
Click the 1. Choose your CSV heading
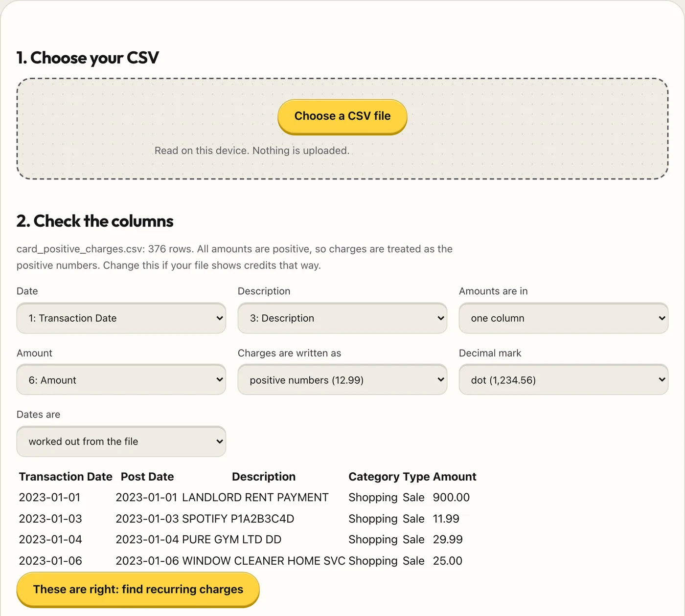pos(88,58)
